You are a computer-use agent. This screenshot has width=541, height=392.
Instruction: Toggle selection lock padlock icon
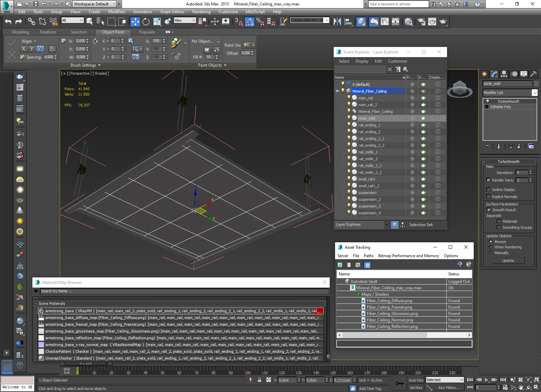pyautogui.click(x=259, y=380)
